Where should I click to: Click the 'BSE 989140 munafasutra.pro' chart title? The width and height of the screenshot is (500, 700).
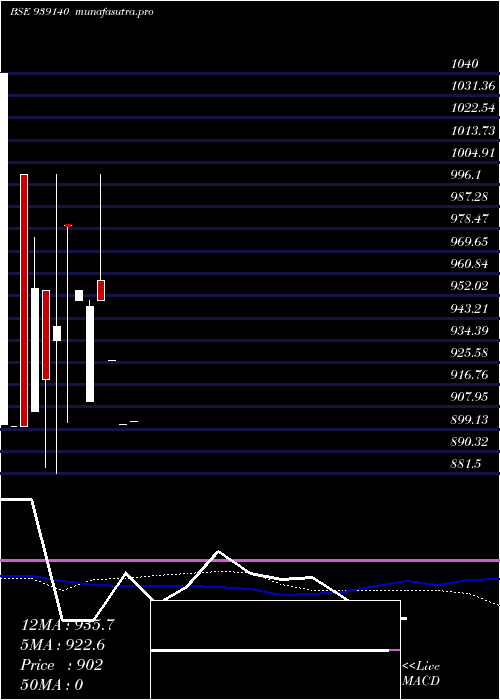[x=82, y=12]
